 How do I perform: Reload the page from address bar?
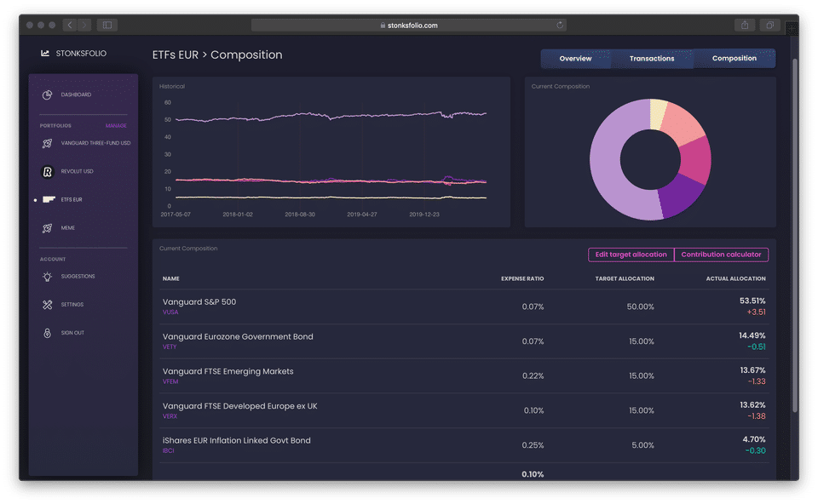[560, 25]
